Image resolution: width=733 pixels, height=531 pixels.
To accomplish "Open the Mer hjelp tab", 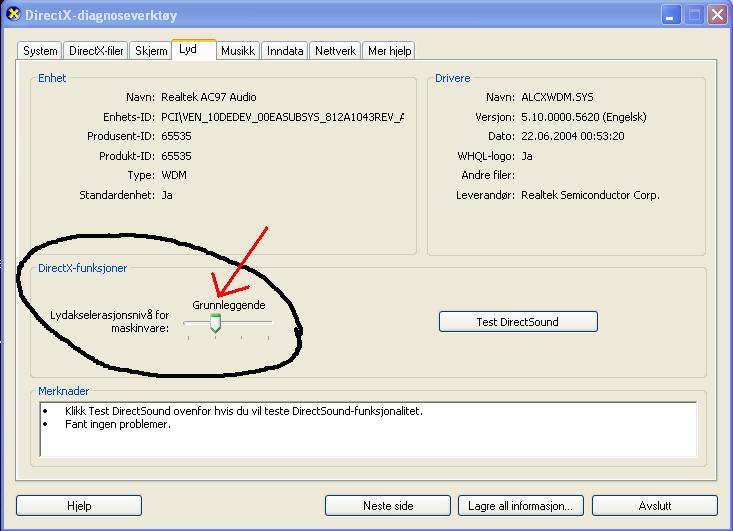I will 389,50.
